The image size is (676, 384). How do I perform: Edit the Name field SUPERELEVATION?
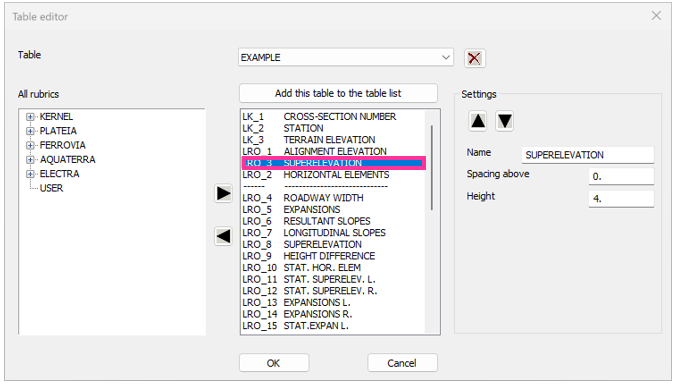pos(588,155)
